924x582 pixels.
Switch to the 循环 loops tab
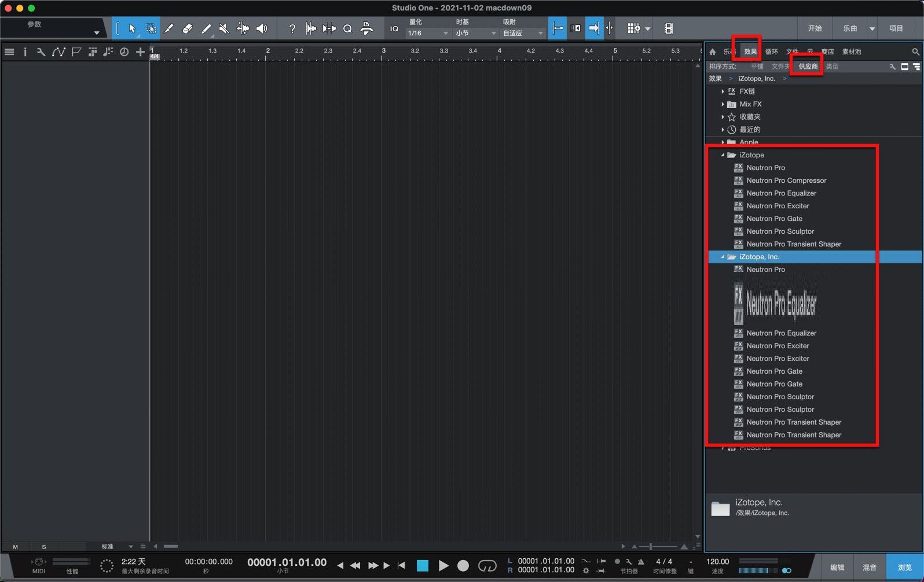[x=772, y=51]
